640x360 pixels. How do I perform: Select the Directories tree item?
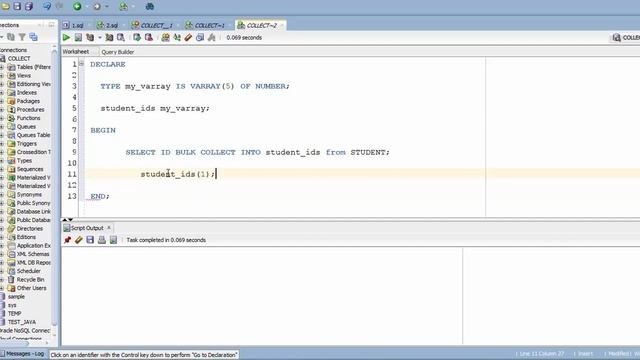click(x=30, y=229)
